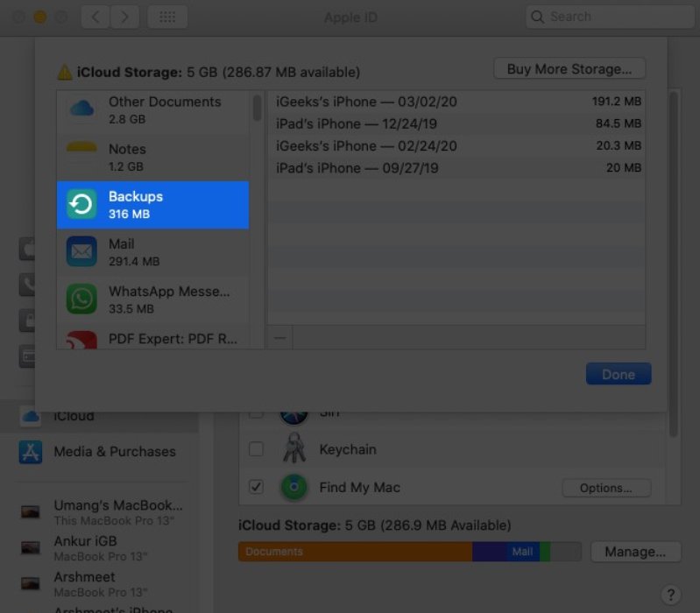The image size is (700, 613).
Task: Click the magnifying glass search icon
Action: tap(538, 17)
